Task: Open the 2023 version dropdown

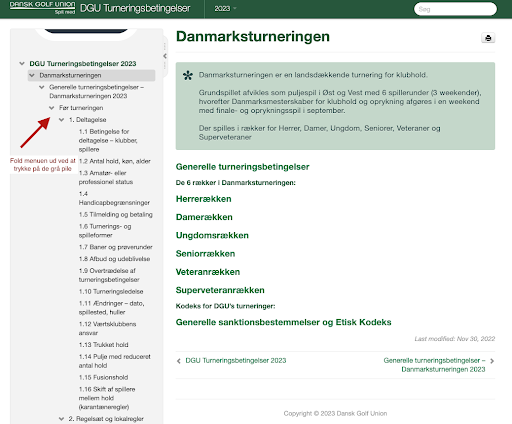Action: 225,9
